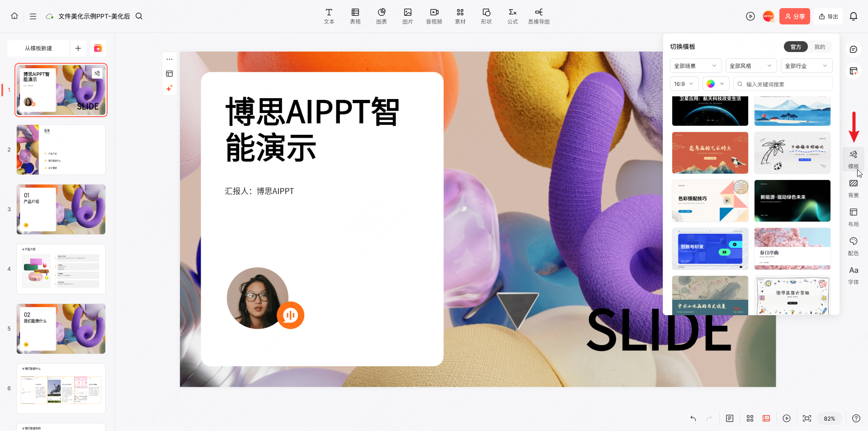Open the 背景 background panel
The width and height of the screenshot is (868, 431).
tap(854, 189)
